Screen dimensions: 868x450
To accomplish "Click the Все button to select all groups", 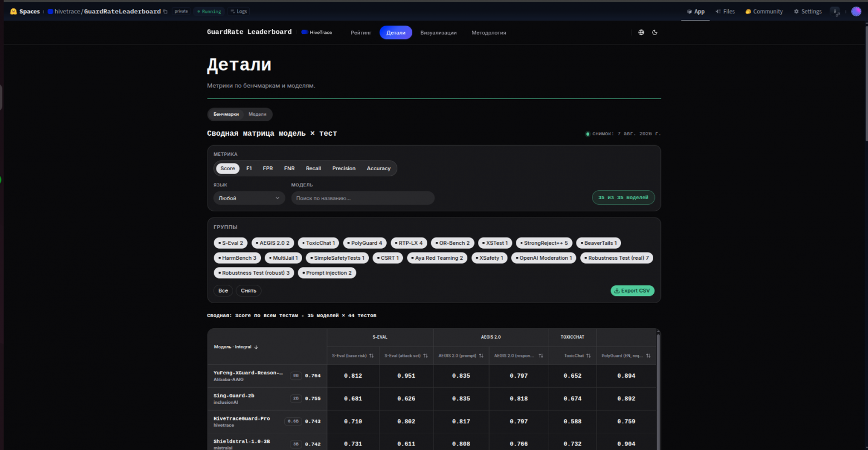I will pos(223,291).
